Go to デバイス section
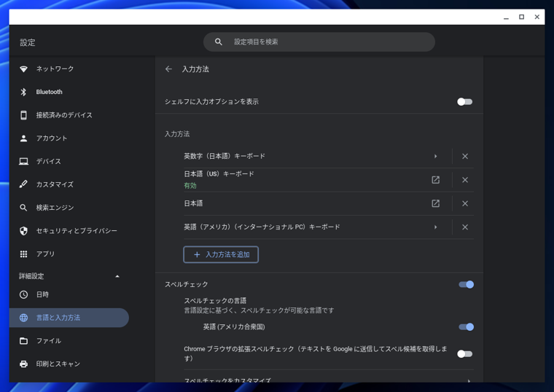The width and height of the screenshot is (554, 392). click(x=48, y=162)
